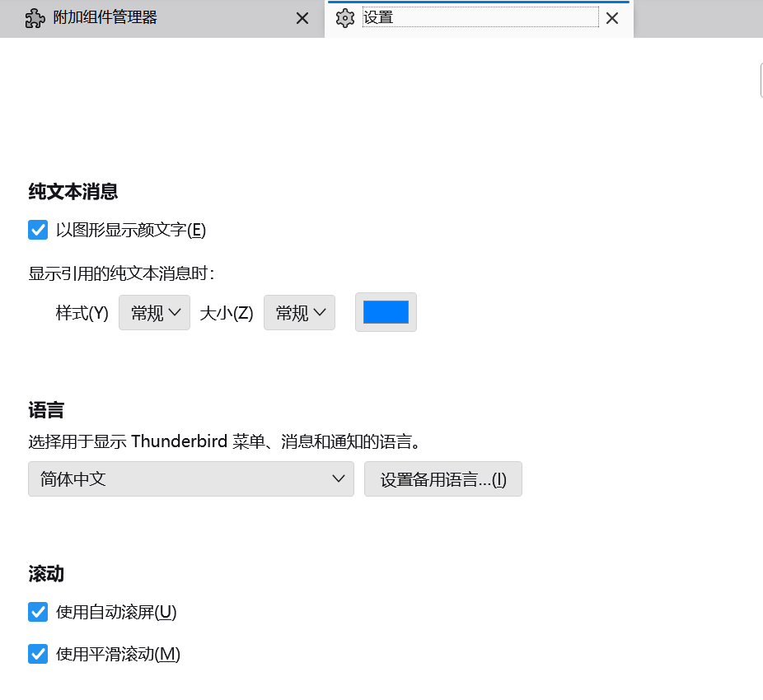The width and height of the screenshot is (763, 700).
Task: Click the 滚动 section heading
Action: [46, 573]
